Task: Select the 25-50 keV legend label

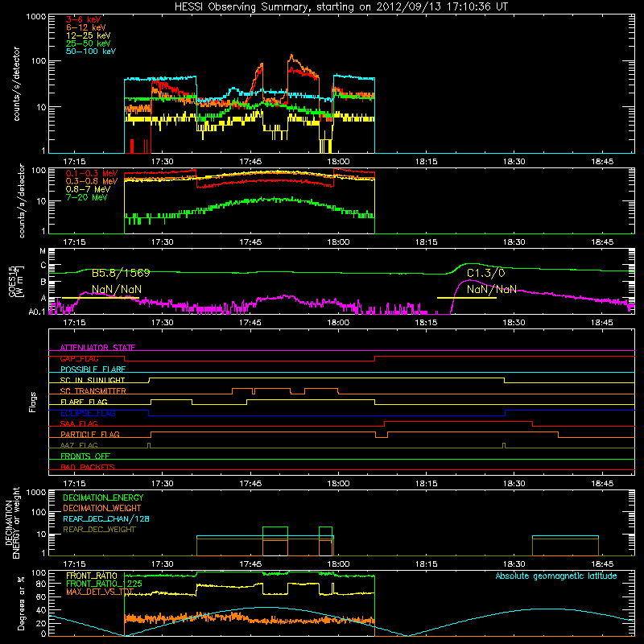Action: (89, 43)
